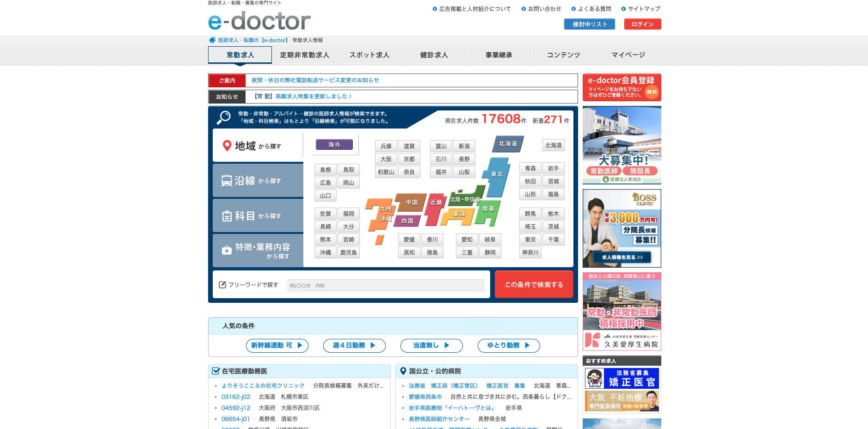Expand the 沿線から探す search panel
This screenshot has width=868, height=429.
click(258, 181)
